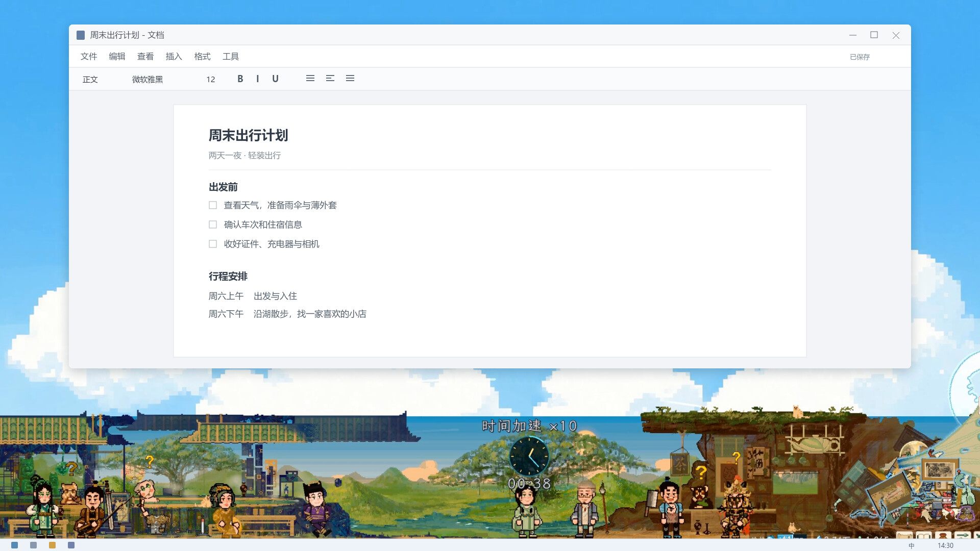Toggle italic formatting with the I icon

pos(258,79)
